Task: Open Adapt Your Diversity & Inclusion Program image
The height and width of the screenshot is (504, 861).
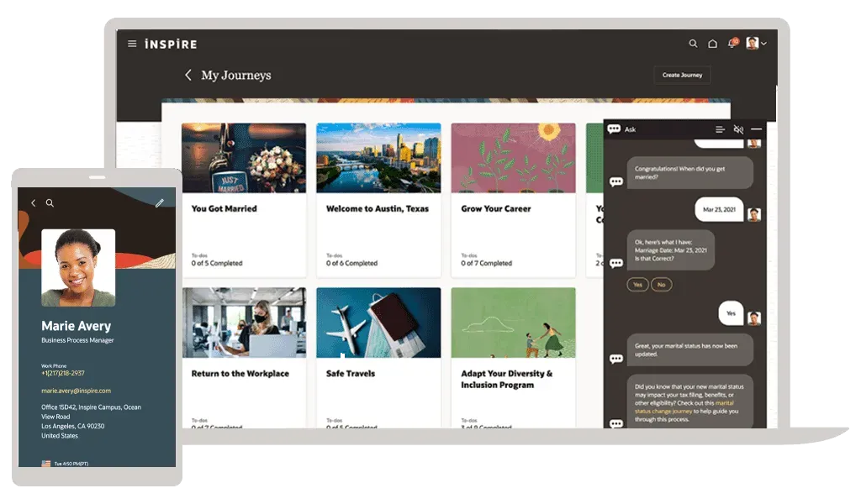Action: (514, 323)
